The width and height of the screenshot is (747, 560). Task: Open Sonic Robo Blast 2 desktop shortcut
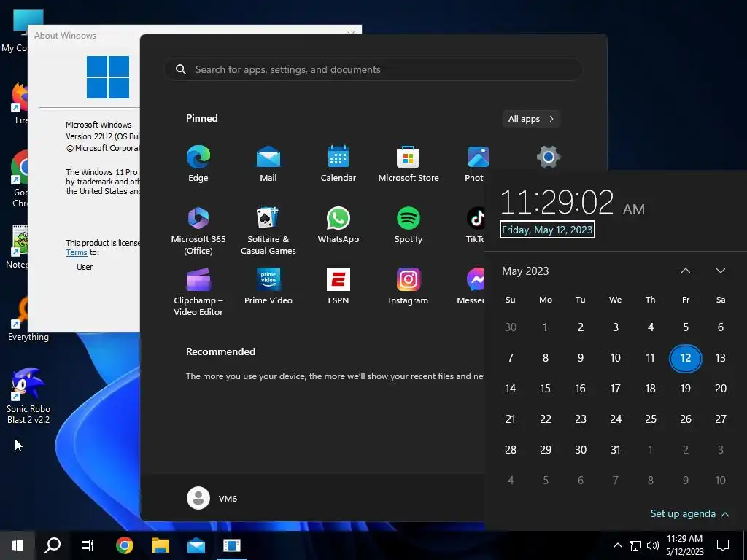tap(28, 396)
